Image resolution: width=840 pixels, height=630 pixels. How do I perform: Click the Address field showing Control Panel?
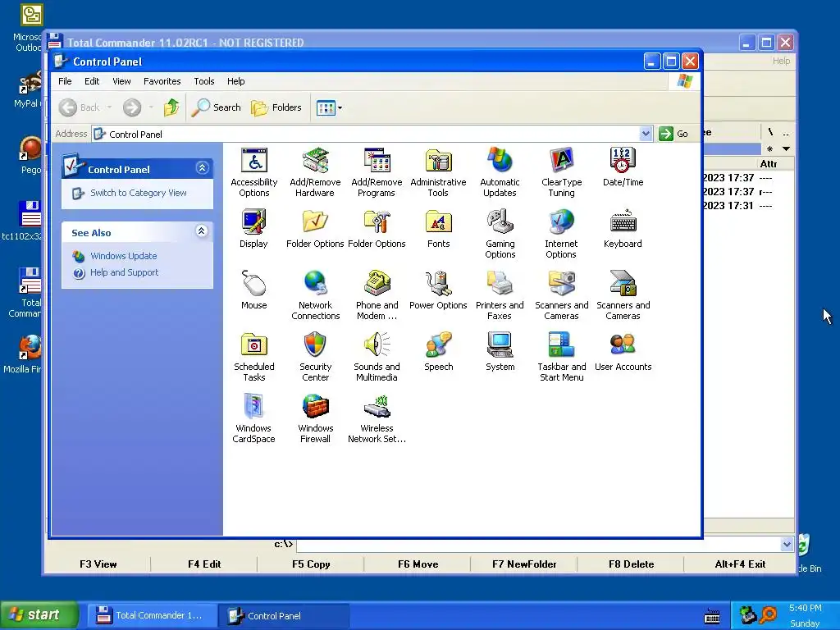[x=366, y=134]
